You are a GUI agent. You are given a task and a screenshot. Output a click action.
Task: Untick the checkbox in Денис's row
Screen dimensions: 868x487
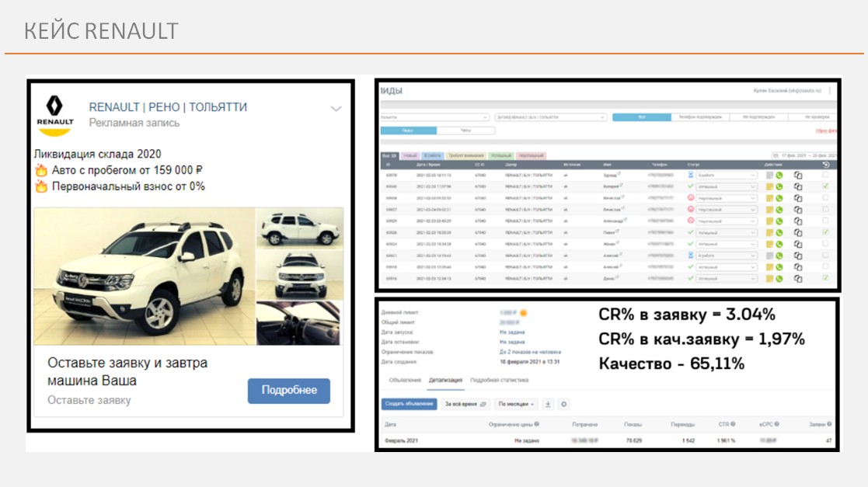pos(825,278)
